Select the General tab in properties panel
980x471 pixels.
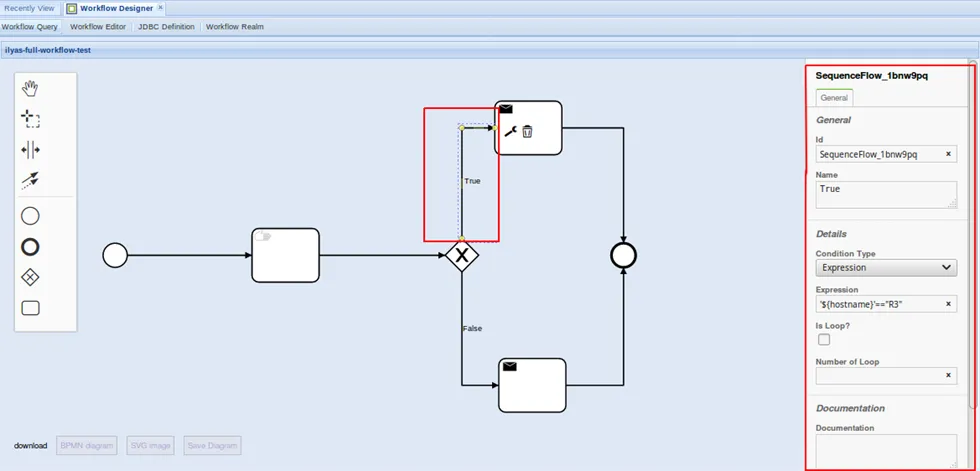coord(834,98)
